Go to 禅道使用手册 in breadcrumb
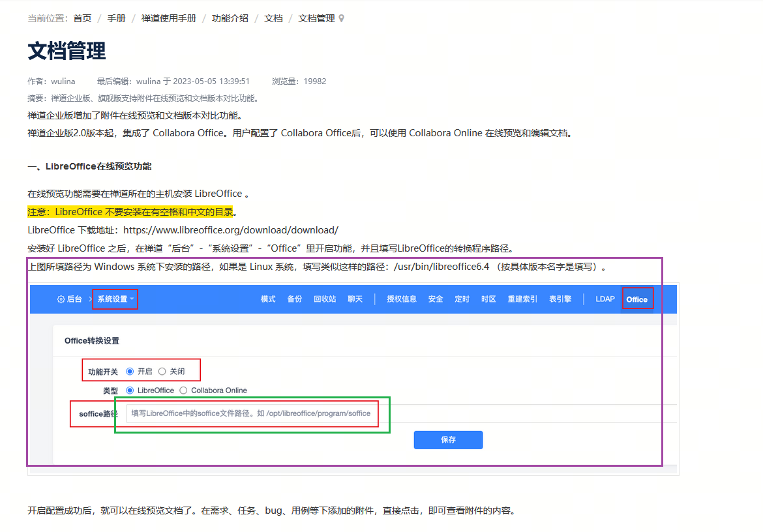The width and height of the screenshot is (763, 532). pos(168,18)
